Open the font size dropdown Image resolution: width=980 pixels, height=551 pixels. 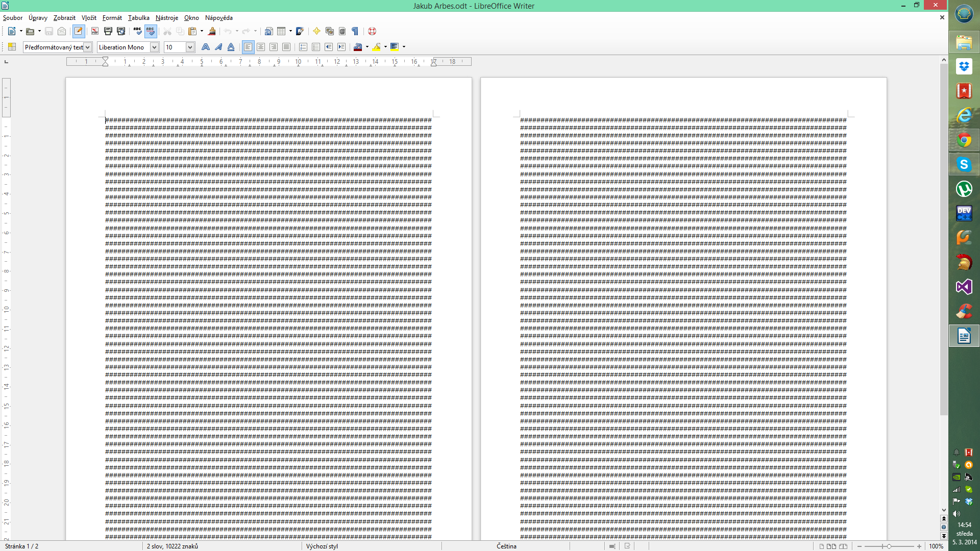tap(190, 47)
